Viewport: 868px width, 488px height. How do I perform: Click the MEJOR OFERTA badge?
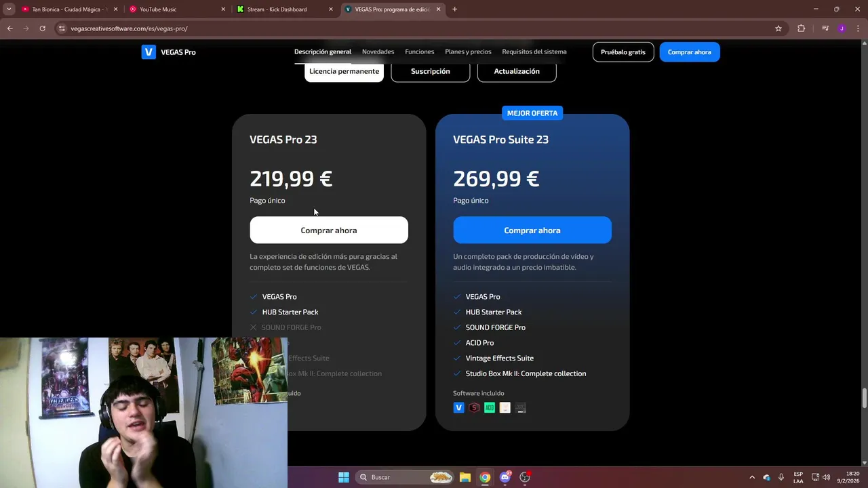coord(532,113)
